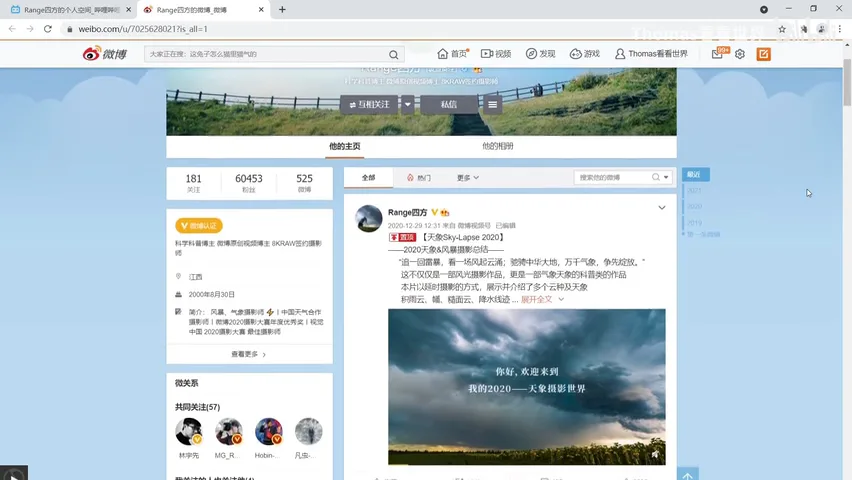Open the Thomas看看世界 profile link

tap(651, 53)
